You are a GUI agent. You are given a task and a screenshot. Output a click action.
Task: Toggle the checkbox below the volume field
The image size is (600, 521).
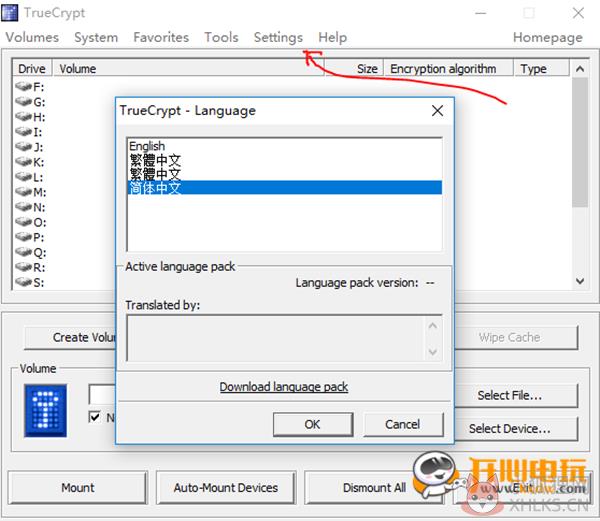[x=94, y=417]
